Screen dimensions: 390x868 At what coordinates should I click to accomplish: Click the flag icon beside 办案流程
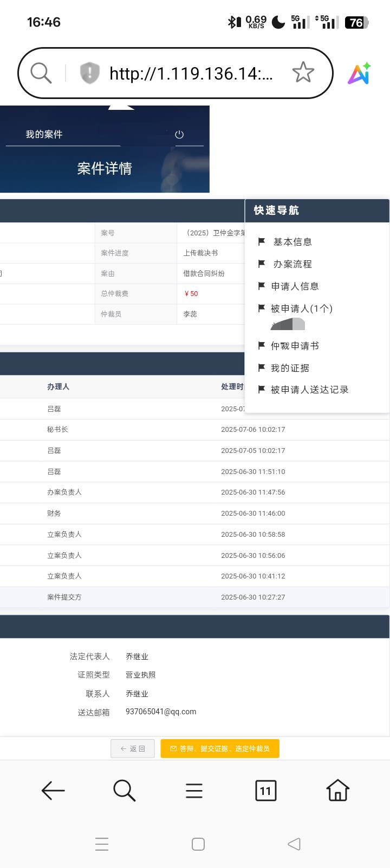tap(262, 264)
